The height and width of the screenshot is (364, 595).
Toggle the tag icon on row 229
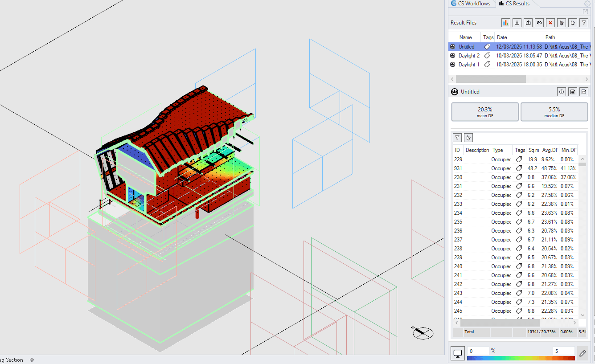(519, 159)
